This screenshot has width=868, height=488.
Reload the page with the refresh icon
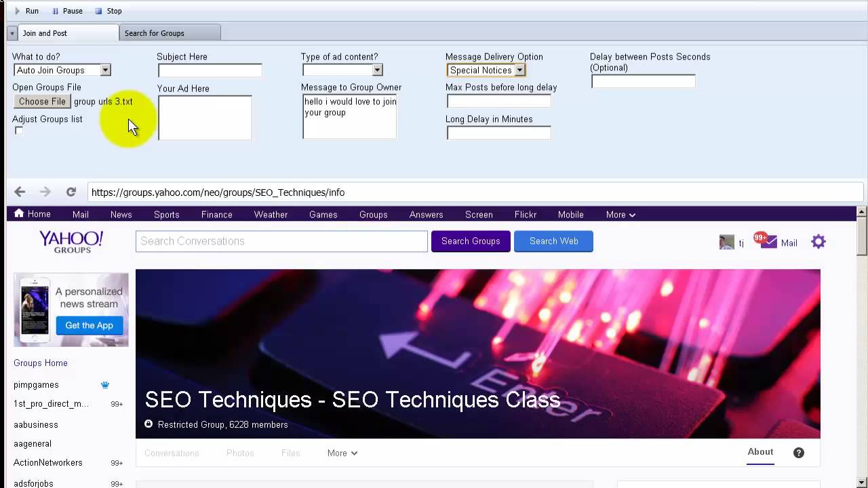pyautogui.click(x=71, y=192)
